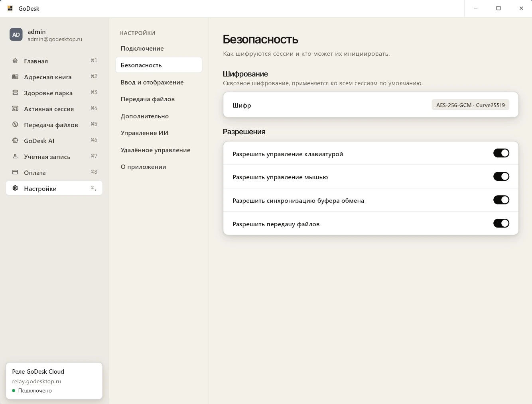Click the green connected status dot
This screenshot has height=404, width=532.
click(x=14, y=390)
